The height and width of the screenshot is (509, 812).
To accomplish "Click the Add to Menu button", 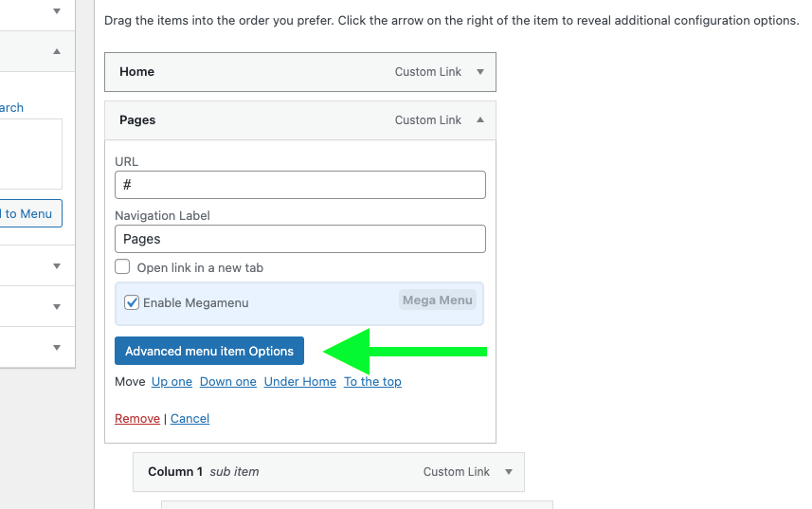I will [30, 213].
